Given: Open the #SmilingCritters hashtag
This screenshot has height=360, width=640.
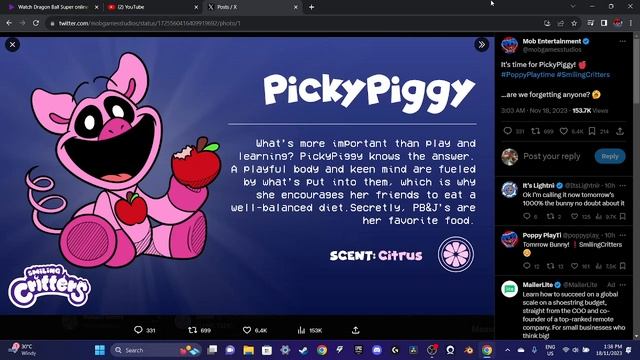Looking at the screenshot, I should 583,75.
